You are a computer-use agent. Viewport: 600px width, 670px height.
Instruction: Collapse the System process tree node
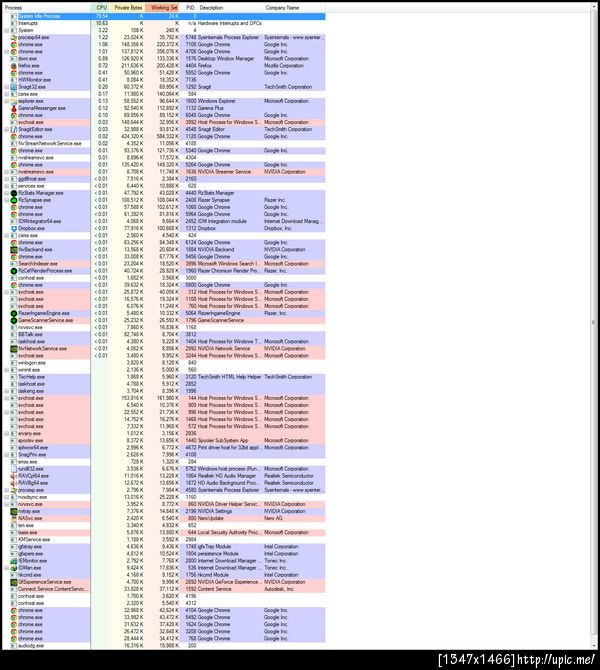click(x=6, y=30)
